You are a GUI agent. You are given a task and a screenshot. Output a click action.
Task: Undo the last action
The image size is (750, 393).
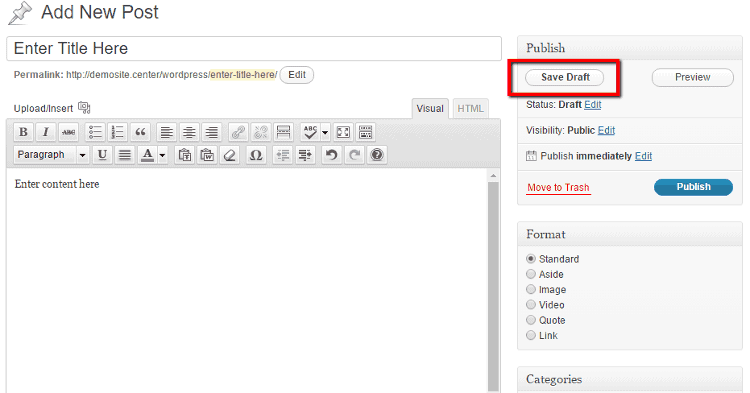pyautogui.click(x=331, y=155)
